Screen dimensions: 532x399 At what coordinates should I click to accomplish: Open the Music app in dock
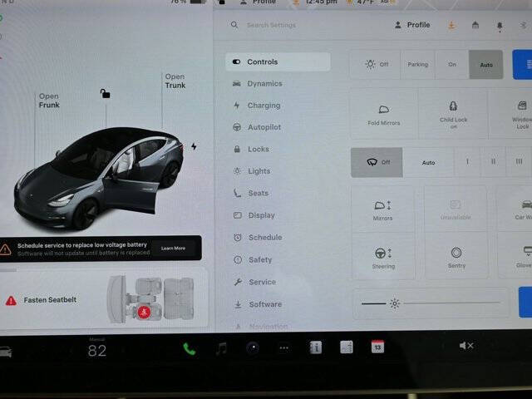[x=221, y=348]
